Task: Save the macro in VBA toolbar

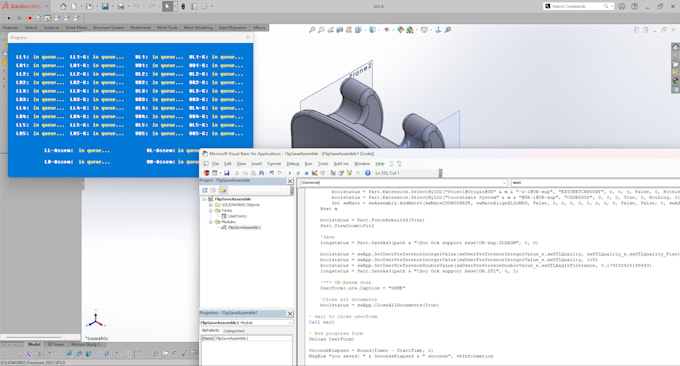Action: point(226,173)
